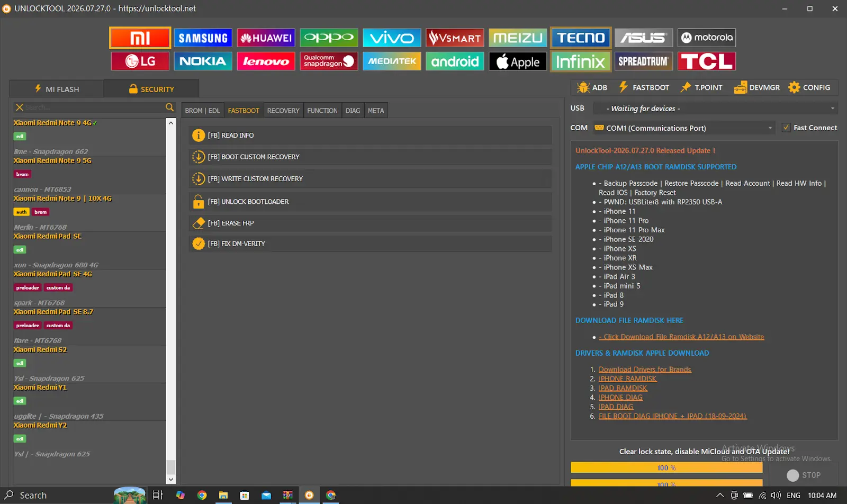This screenshot has height=504, width=847.
Task: Select the FASTBOOT mode tab
Action: [x=244, y=111]
